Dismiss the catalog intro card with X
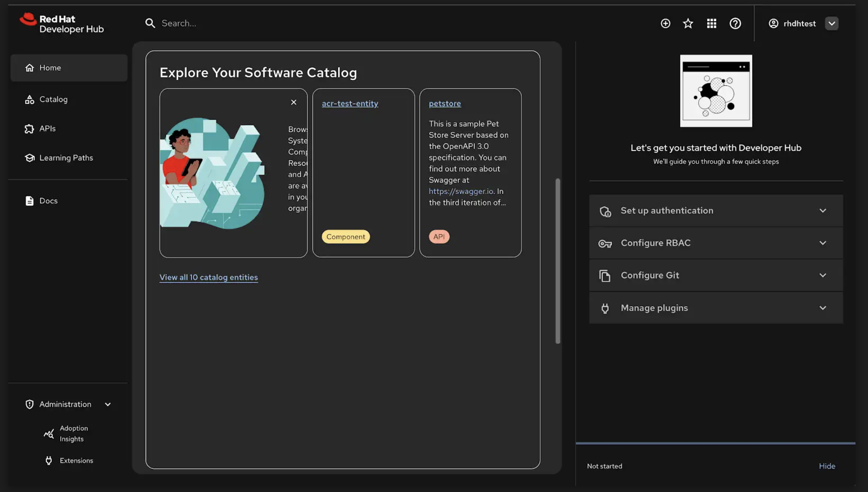The image size is (868, 492). coord(293,102)
